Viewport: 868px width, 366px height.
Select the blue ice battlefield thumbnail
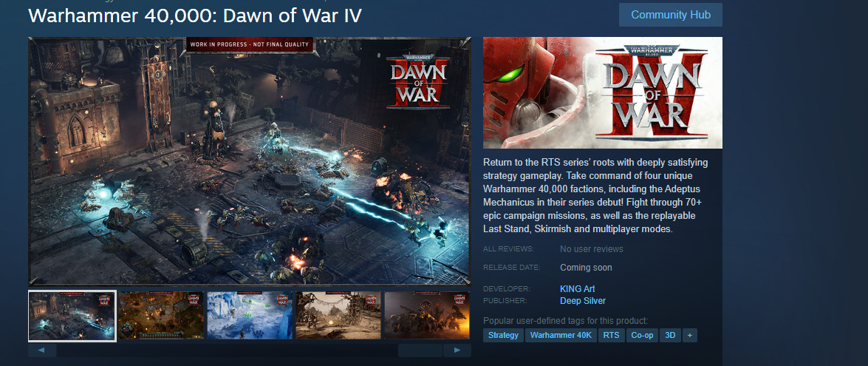click(x=250, y=315)
